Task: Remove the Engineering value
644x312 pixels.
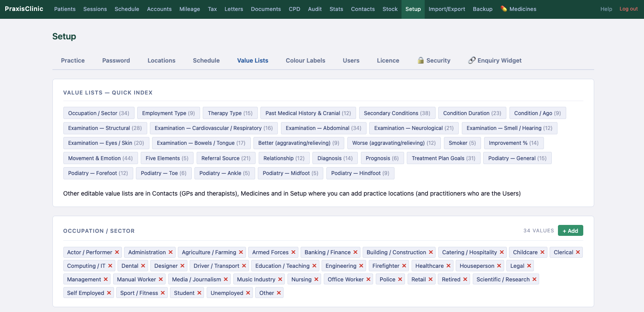Action: [361, 266]
